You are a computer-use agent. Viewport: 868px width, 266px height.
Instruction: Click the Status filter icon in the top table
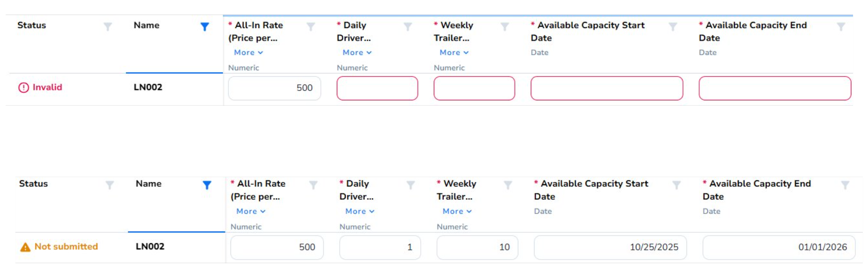(x=108, y=27)
